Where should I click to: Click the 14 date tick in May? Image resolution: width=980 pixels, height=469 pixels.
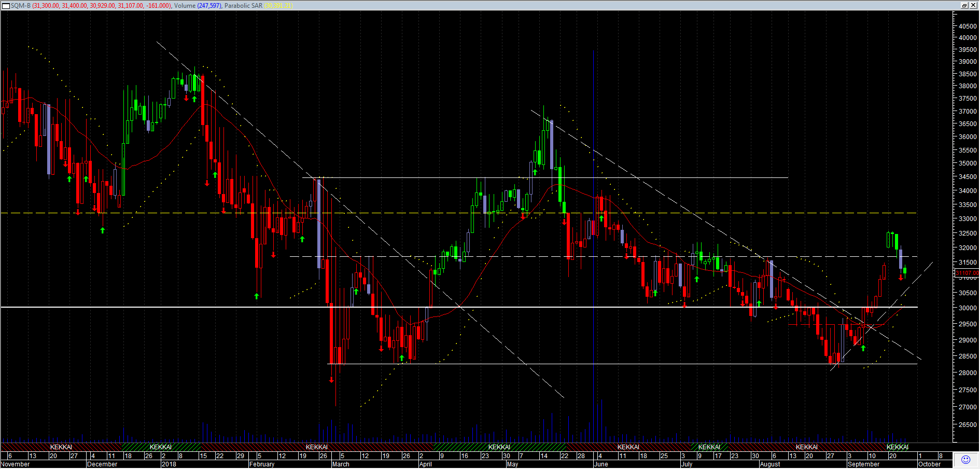pyautogui.click(x=544, y=456)
